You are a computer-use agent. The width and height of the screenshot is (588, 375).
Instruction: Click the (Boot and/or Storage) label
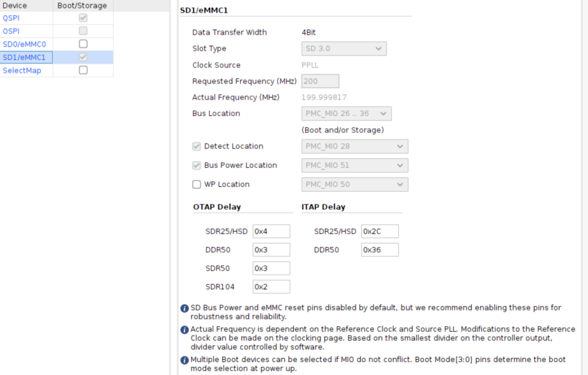[343, 130]
